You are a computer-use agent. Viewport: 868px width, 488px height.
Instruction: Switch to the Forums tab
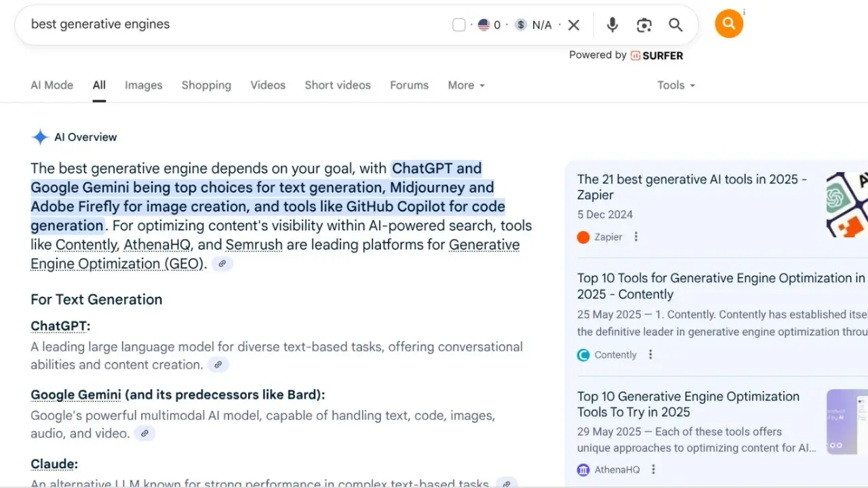(x=409, y=85)
